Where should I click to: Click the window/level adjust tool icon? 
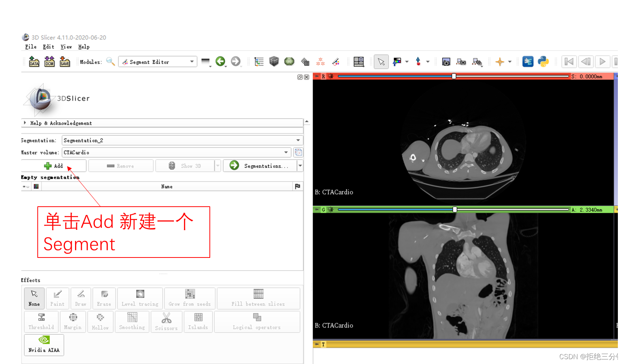click(397, 62)
